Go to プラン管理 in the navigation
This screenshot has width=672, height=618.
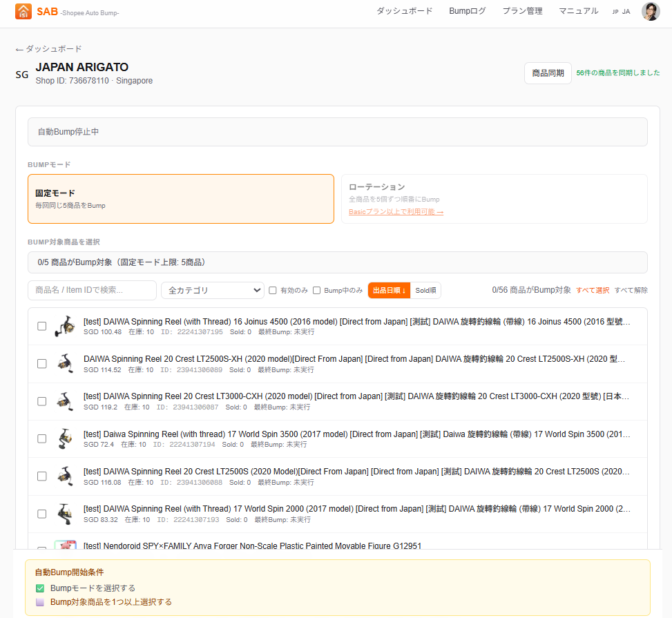pyautogui.click(x=522, y=11)
